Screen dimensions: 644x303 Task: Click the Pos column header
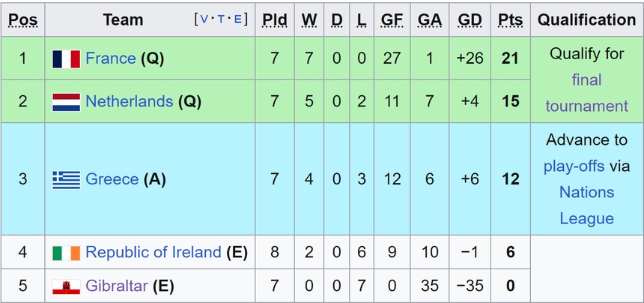pyautogui.click(x=22, y=19)
